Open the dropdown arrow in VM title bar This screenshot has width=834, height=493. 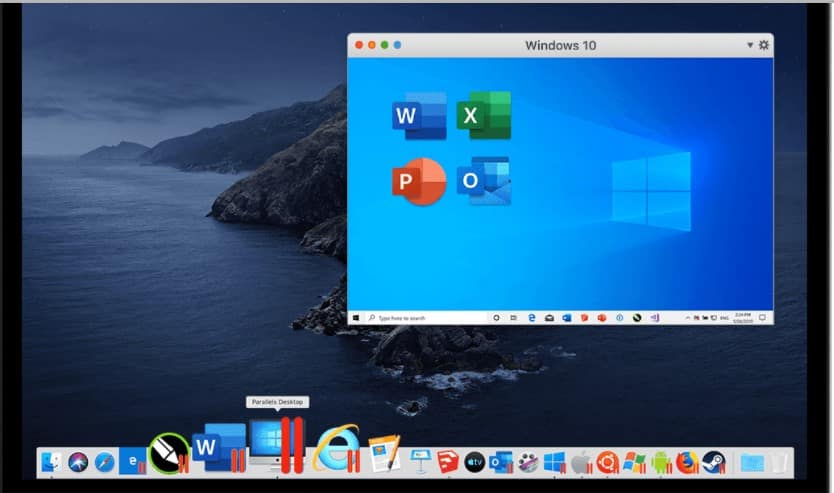750,45
